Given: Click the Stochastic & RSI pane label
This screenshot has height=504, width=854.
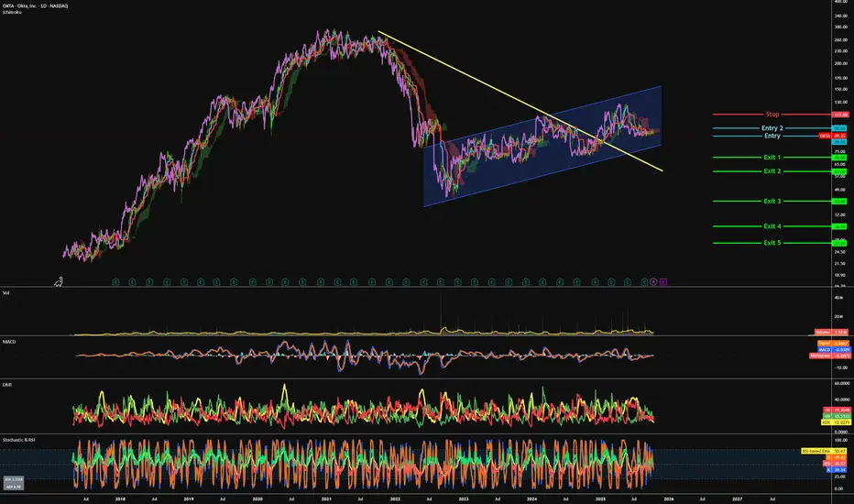Looking at the screenshot, I should pos(19,440).
